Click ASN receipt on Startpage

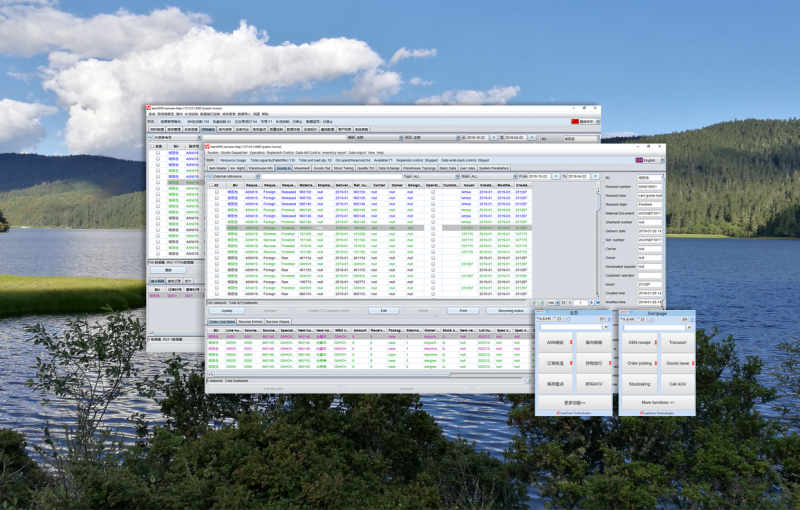pyautogui.click(x=639, y=342)
